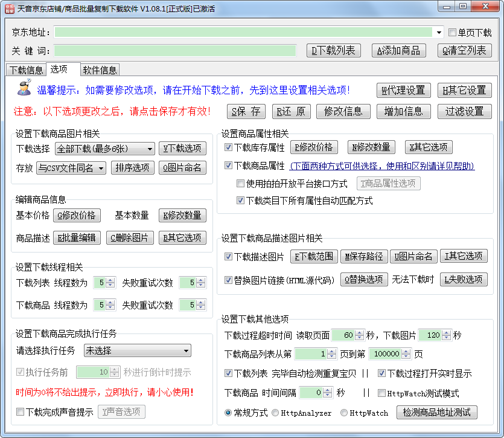
Task: Switch to the 下载信息 tab
Action: pos(27,69)
